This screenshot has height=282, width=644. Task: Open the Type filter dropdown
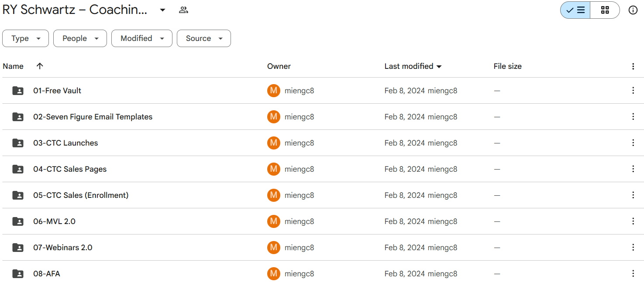25,38
